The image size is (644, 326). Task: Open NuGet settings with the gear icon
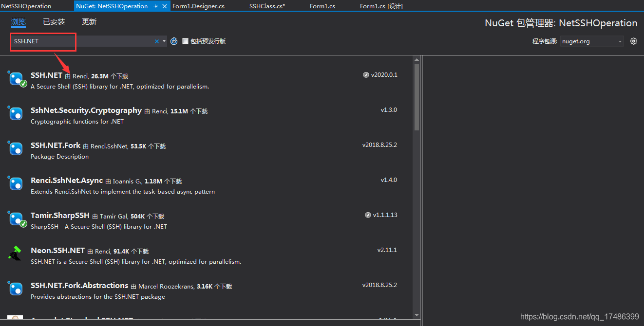(633, 41)
